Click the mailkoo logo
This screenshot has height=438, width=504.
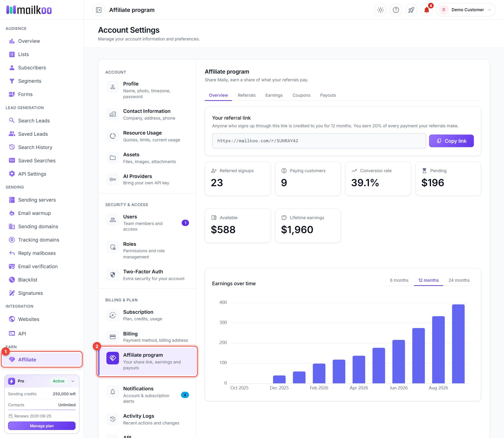pyautogui.click(x=29, y=10)
